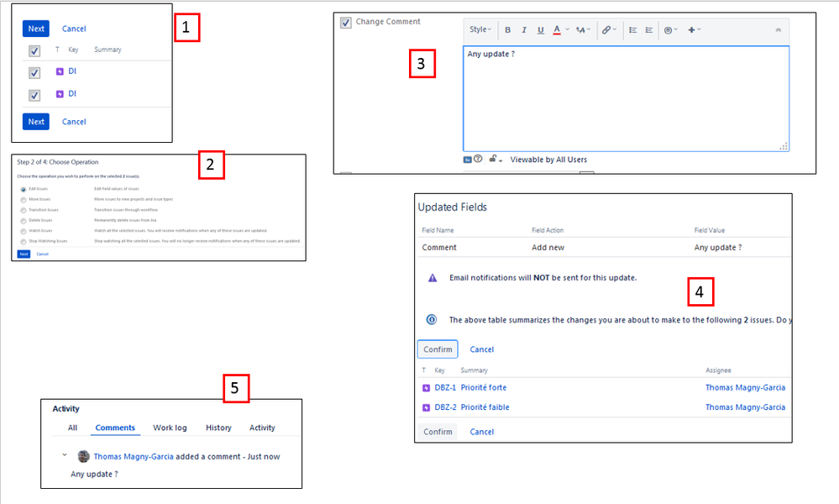This screenshot has width=839, height=504.
Task: Click the first DI issue type icon
Action: tap(60, 71)
